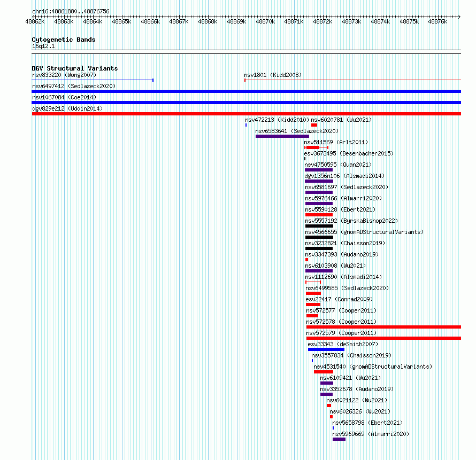476x460 pixels.
Task: Click the nsv3352678 (Audano2019) label
Action: point(357,389)
